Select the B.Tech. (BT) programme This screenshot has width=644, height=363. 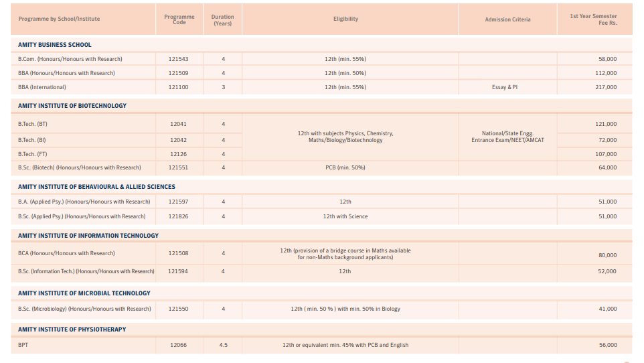pyautogui.click(x=32, y=124)
